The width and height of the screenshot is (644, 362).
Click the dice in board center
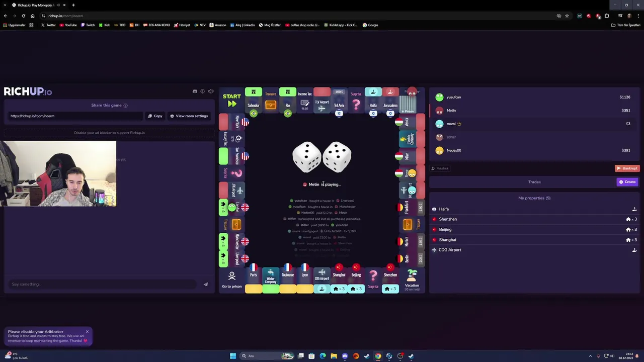322,157
